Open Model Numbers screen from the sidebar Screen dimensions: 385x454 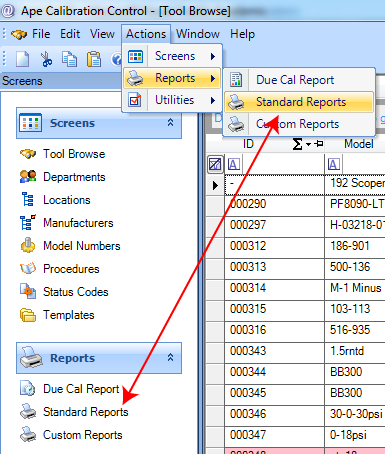pyautogui.click(x=82, y=246)
